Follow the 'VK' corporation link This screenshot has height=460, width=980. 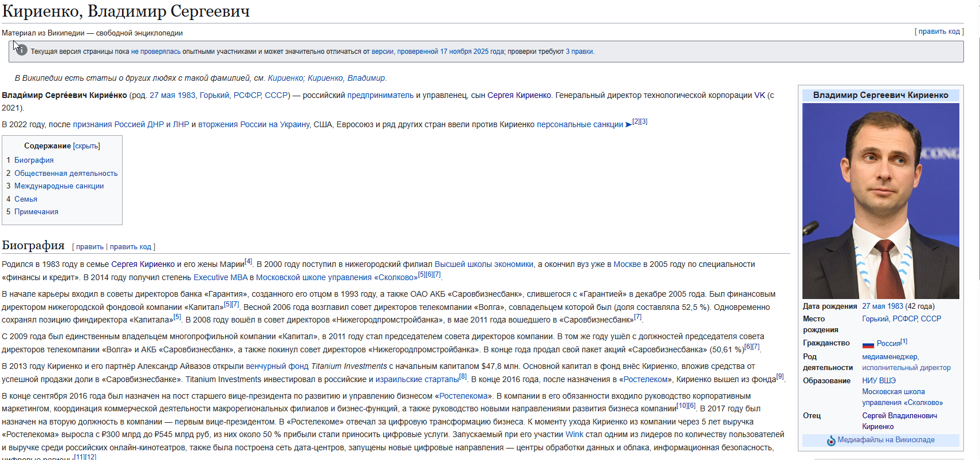(x=759, y=95)
